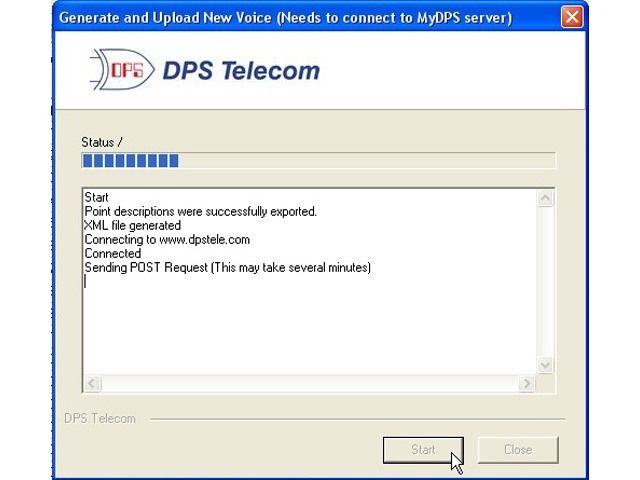
Task: Click the 'Sending POST Request' log line
Action: pyautogui.click(x=227, y=268)
